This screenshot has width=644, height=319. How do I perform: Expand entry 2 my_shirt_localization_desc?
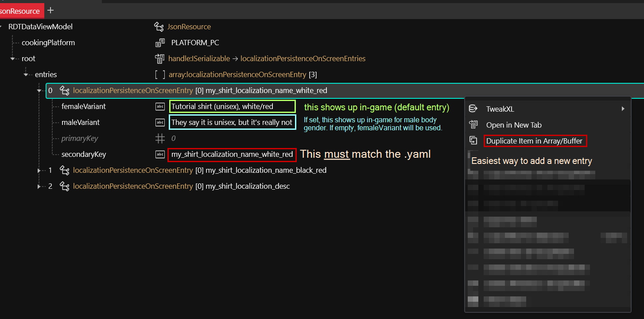[39, 187]
